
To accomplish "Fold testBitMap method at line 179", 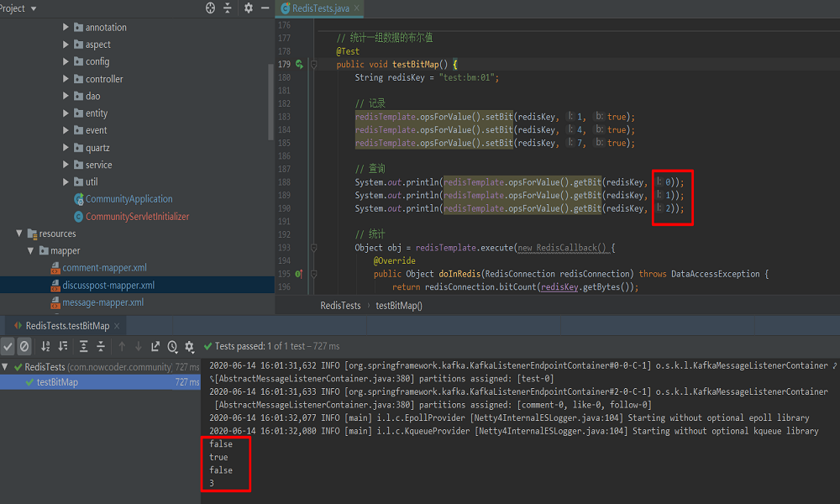I will pos(314,65).
